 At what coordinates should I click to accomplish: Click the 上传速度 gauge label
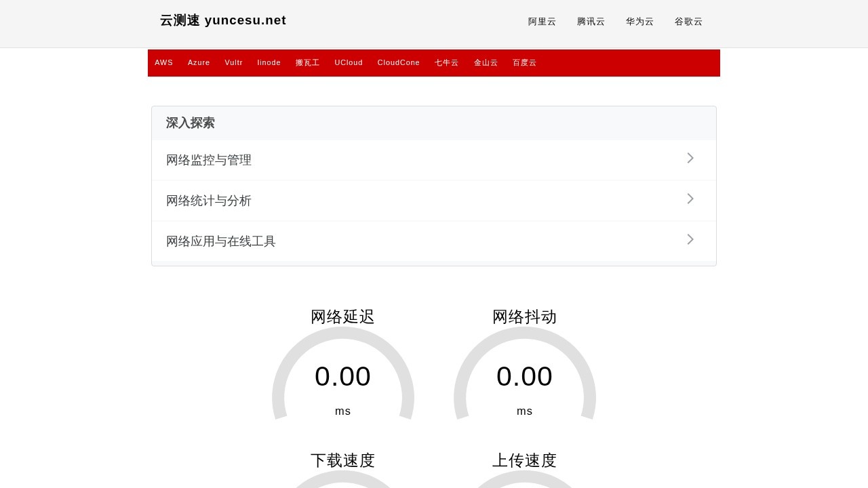coord(525,460)
